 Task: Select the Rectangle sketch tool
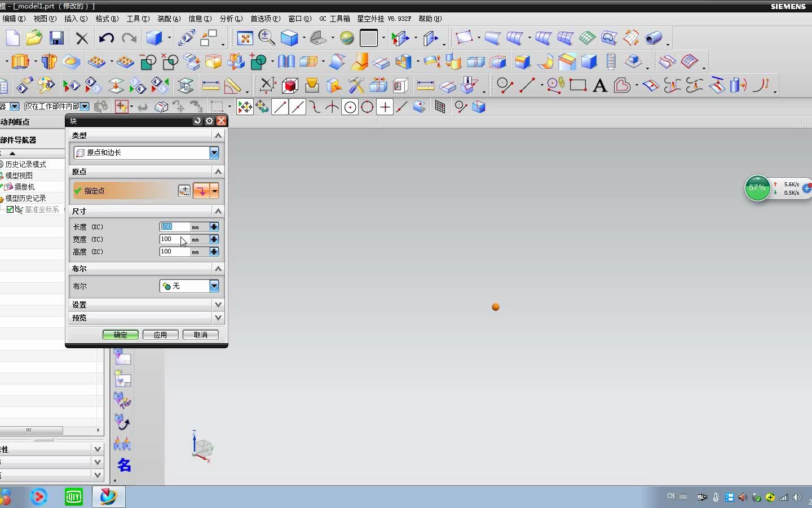(578, 85)
